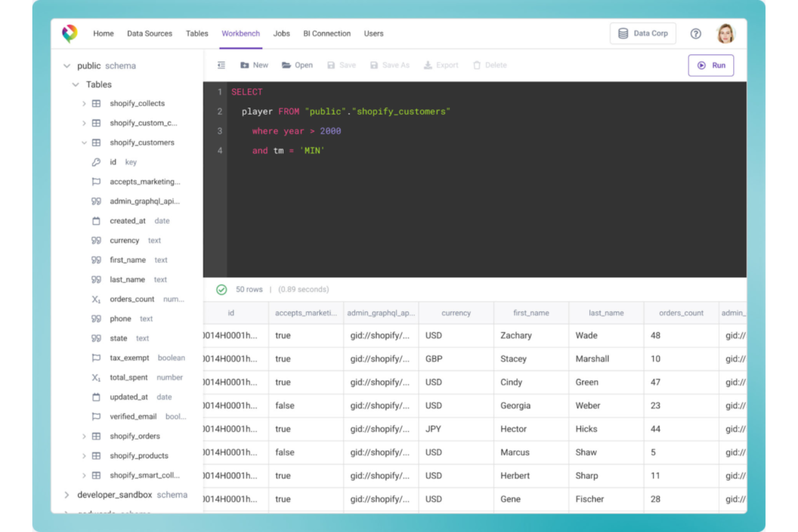
Task: Click the id key icon
Action: (96, 162)
